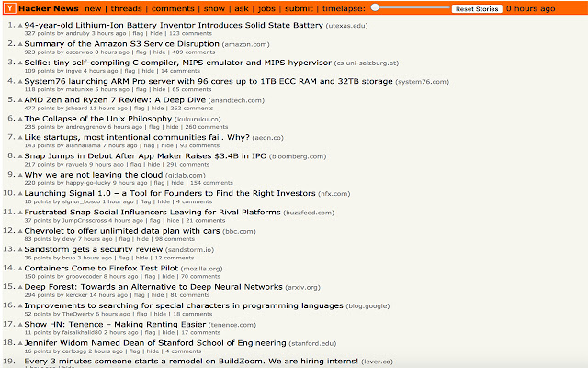This screenshot has width=588, height=368.
Task: Open the threads page
Action: pos(127,8)
